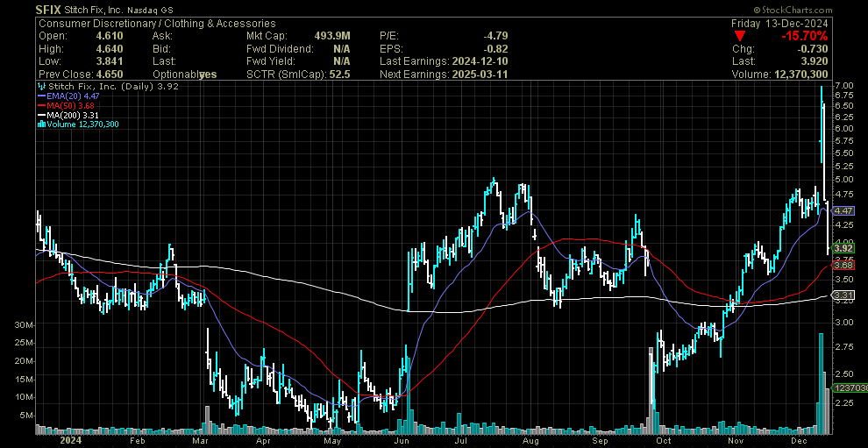
Task: Click the P/E value -4.79
Action: [x=495, y=36]
